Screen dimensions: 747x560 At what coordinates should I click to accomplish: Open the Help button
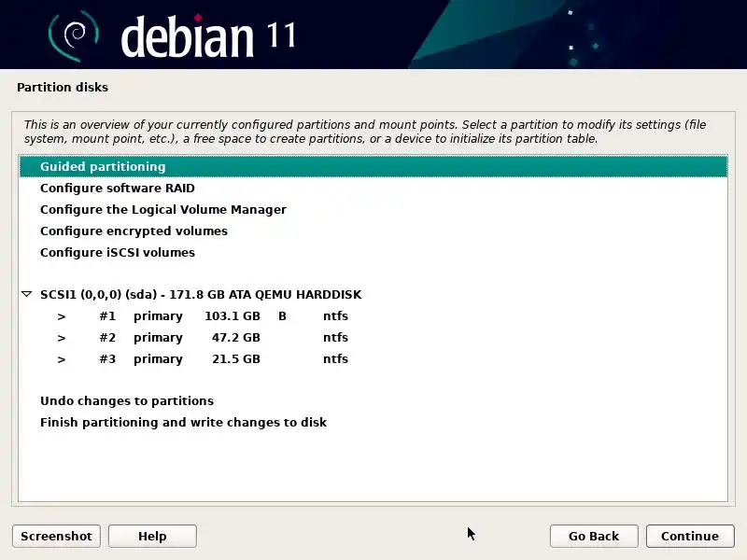point(152,536)
